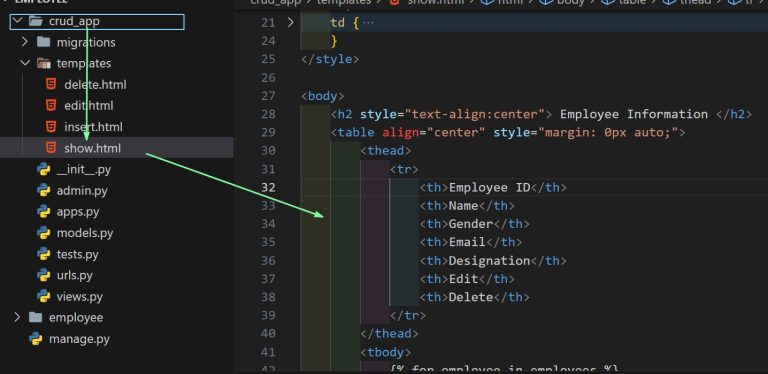Open edit.html from the templates folder
This screenshot has width=768, height=374.
pos(89,106)
